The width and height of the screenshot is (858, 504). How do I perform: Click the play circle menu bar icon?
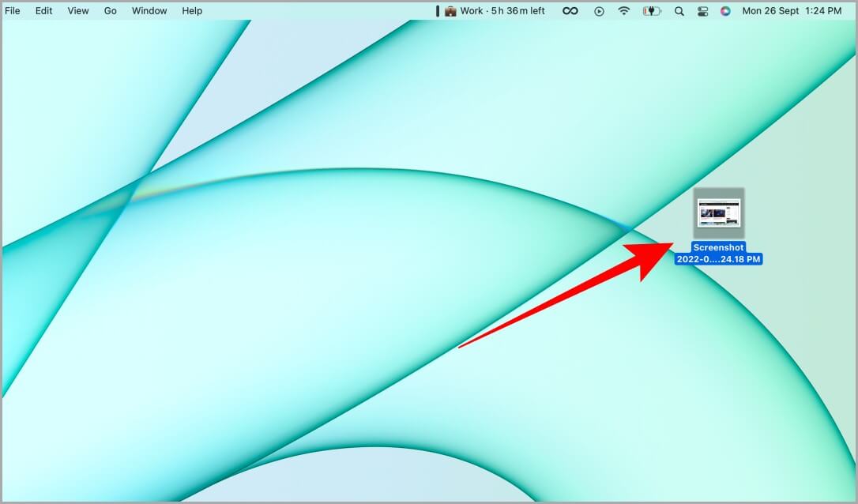(x=599, y=11)
